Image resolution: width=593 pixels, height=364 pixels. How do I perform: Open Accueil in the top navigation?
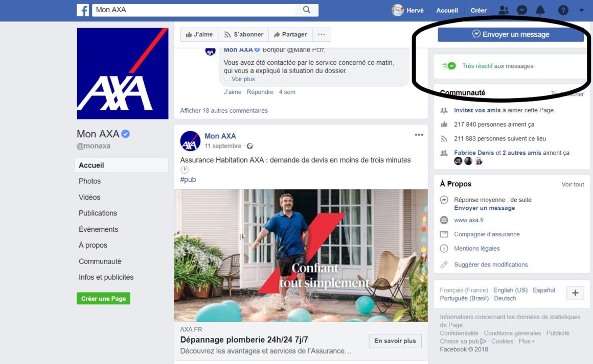coord(447,10)
